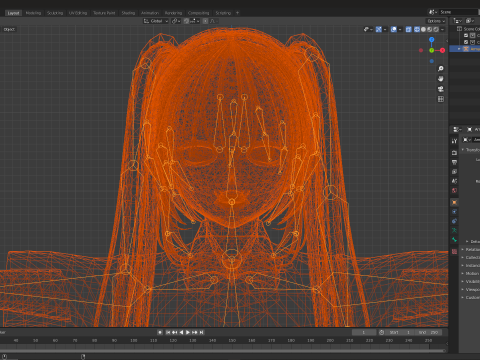Toggle first collection exclude checkbox in outliner
The height and width of the screenshot is (360, 480).
[466, 35]
